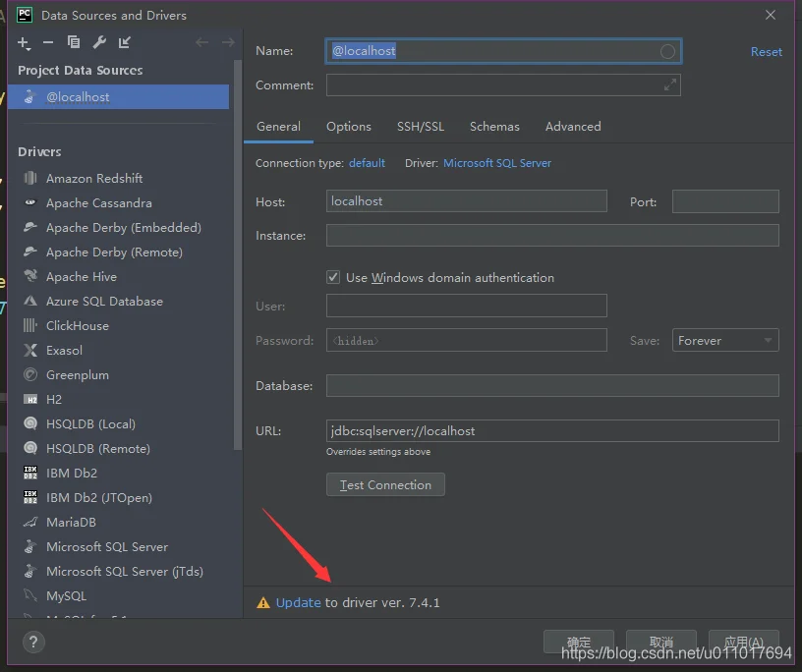Open the Save password dropdown showing Forever
This screenshot has width=802, height=672.
point(725,340)
